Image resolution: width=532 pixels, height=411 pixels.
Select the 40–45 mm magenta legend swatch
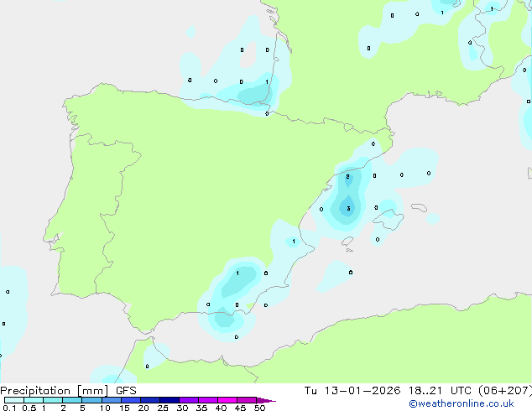[x=227, y=400]
